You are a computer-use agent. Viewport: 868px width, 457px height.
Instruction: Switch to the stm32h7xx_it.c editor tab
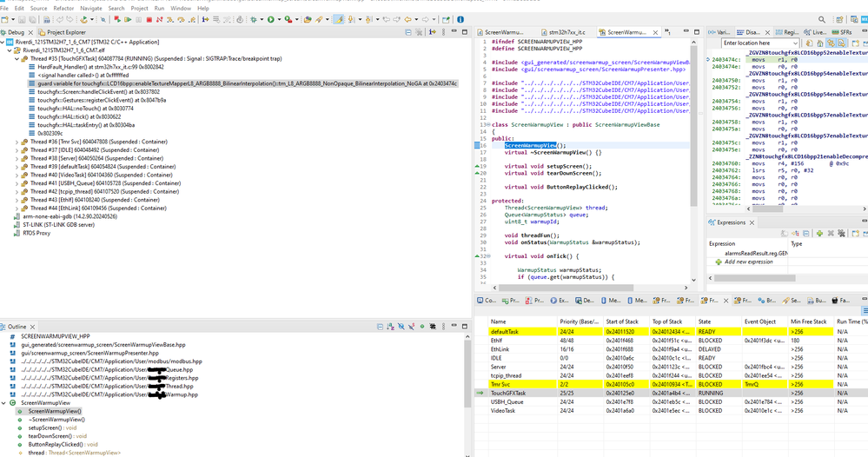[x=562, y=33]
